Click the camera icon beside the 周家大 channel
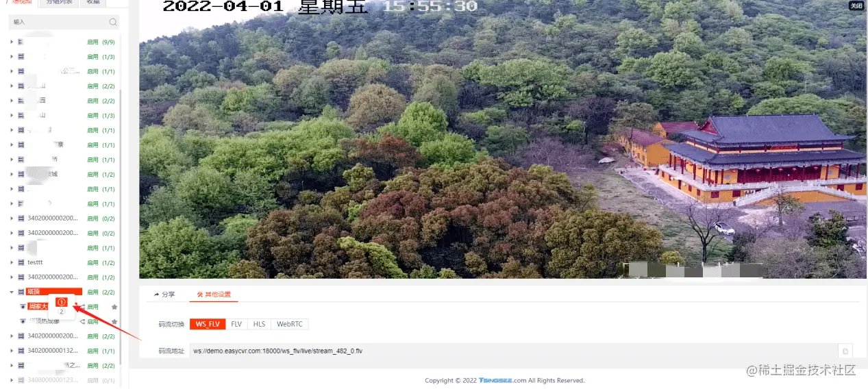This screenshot has width=868, height=389. 23,307
